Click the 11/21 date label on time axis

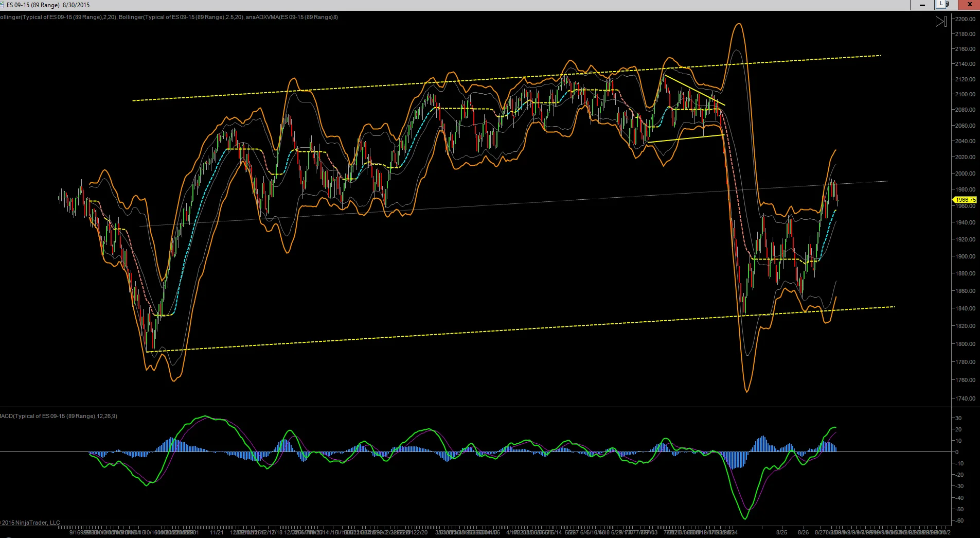[x=217, y=532]
